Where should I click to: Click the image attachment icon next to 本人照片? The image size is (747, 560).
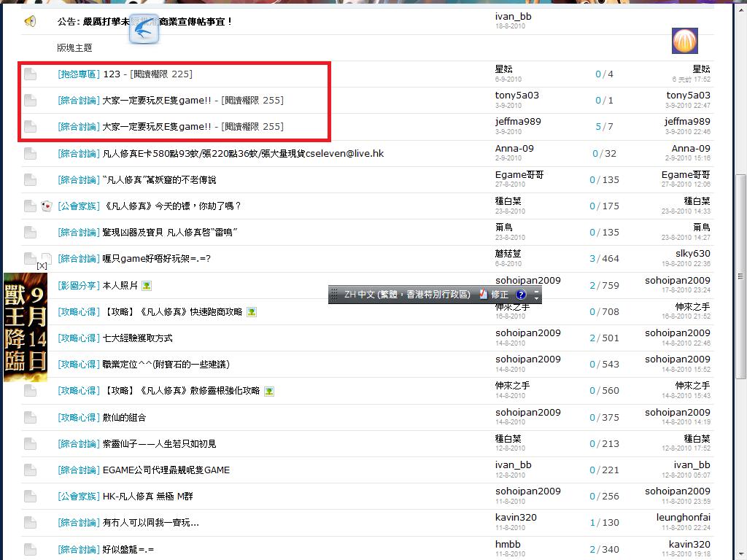click(147, 286)
